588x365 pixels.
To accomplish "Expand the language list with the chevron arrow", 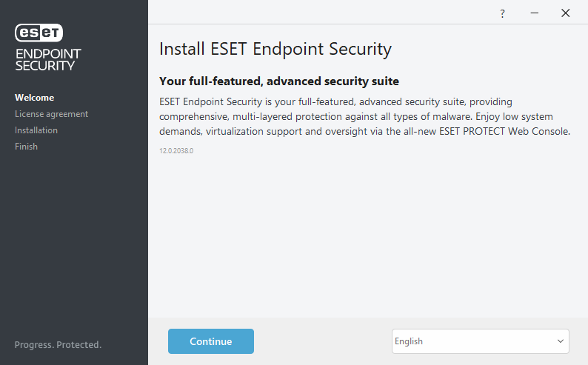I will (560, 341).
